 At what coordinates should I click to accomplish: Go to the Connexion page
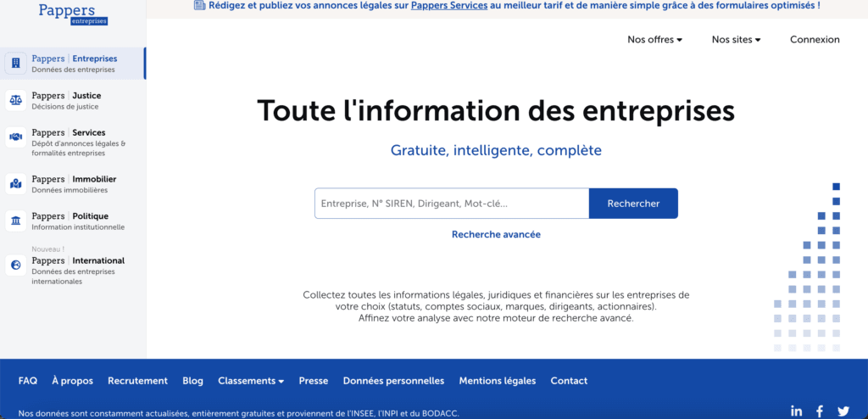[x=815, y=40]
